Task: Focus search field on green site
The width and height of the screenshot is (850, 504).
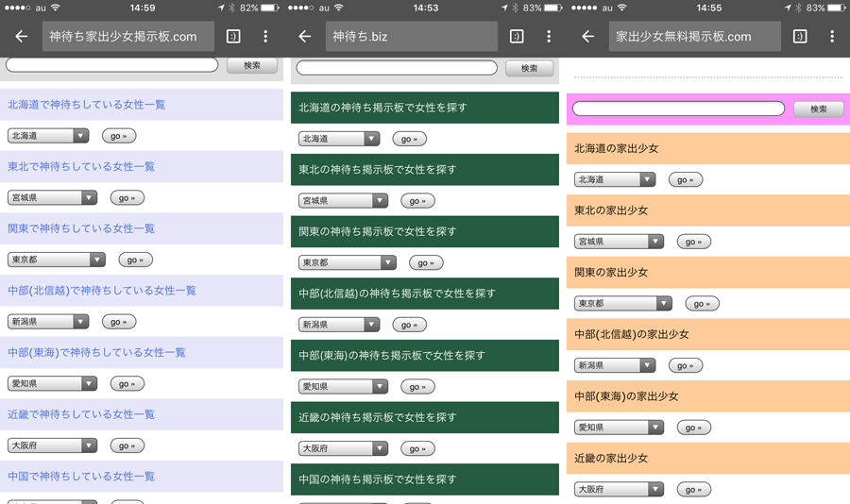Action: 397,68
